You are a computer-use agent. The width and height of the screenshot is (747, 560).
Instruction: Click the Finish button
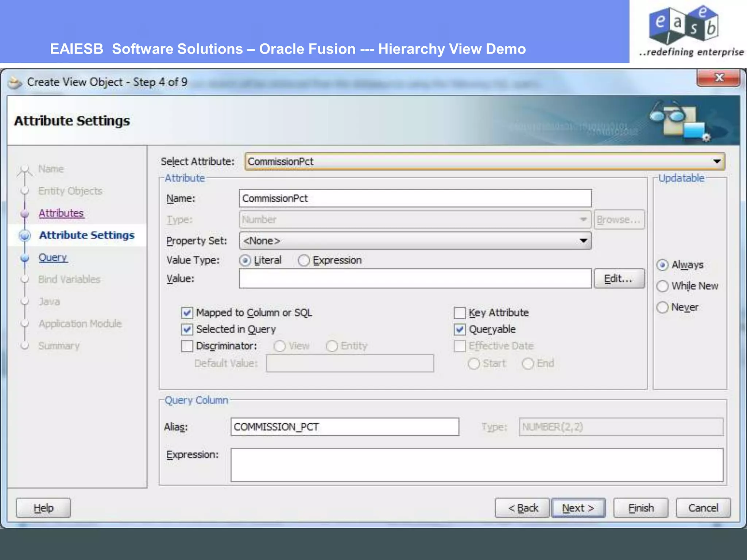pos(641,508)
